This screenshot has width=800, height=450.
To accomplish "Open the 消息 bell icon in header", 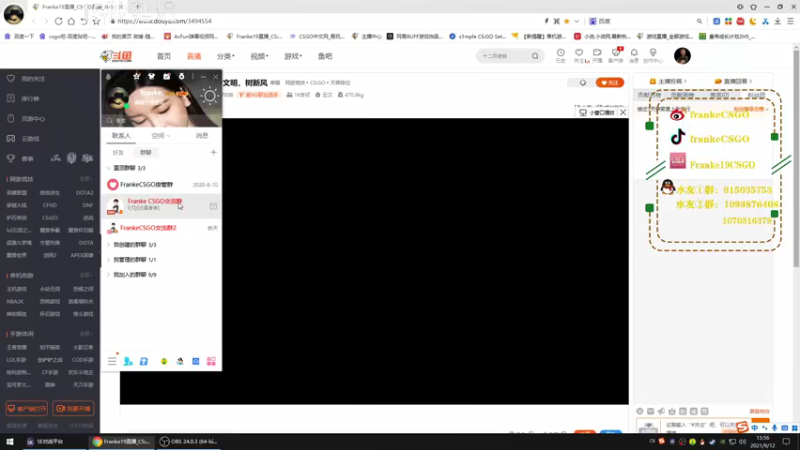I will coord(634,55).
